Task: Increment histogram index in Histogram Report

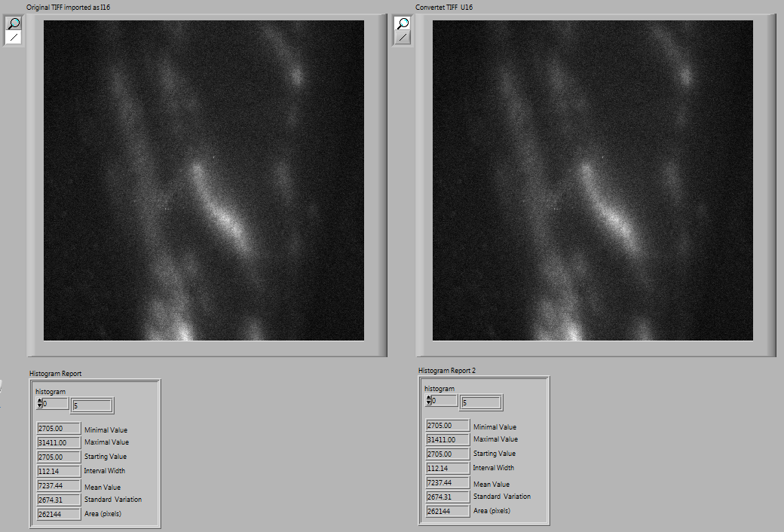Action: tap(39, 401)
